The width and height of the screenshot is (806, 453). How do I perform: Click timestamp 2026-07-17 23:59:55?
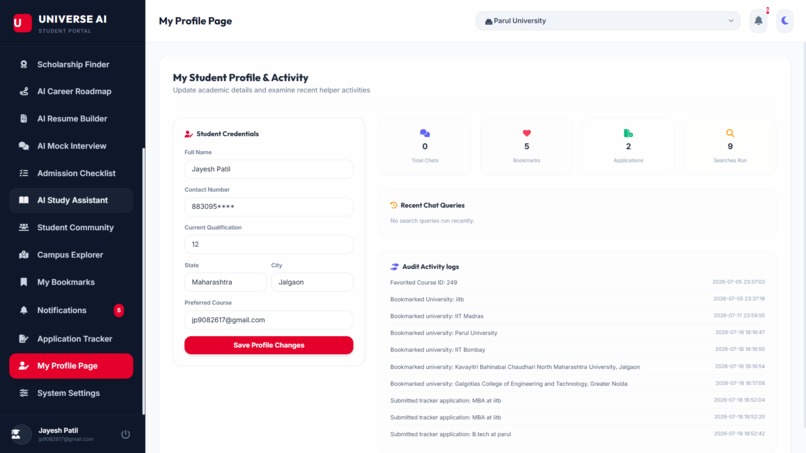pyautogui.click(x=739, y=316)
